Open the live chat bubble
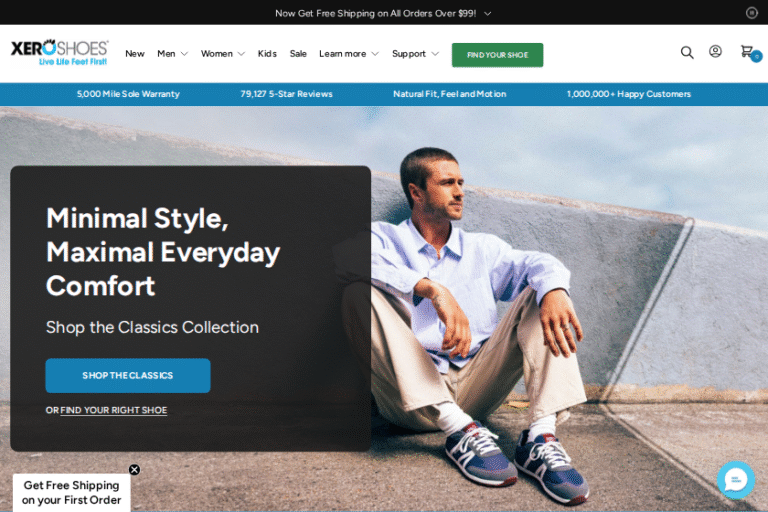This screenshot has width=768, height=512. pyautogui.click(x=735, y=480)
